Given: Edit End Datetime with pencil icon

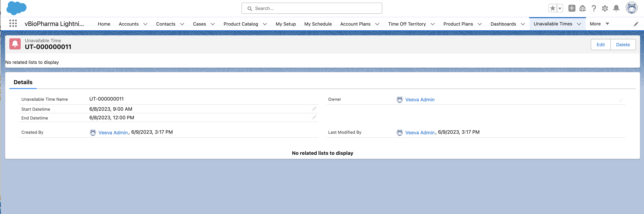Looking at the screenshot, I should [x=314, y=118].
